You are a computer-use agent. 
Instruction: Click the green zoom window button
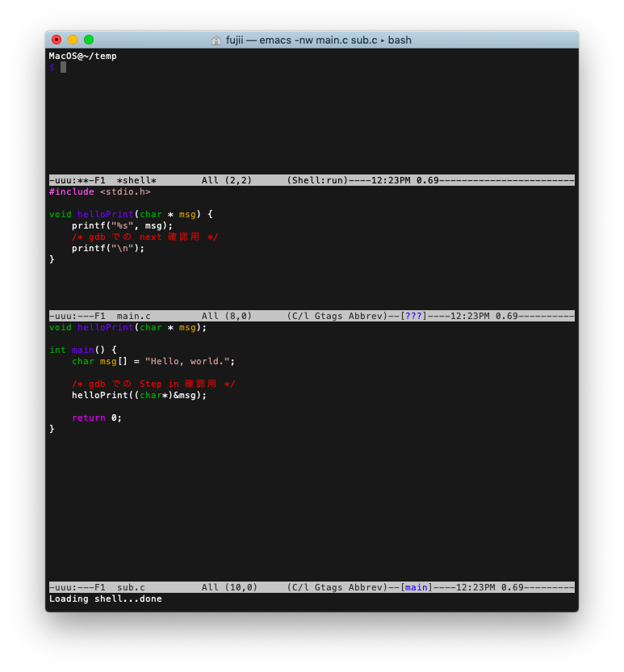coord(89,40)
